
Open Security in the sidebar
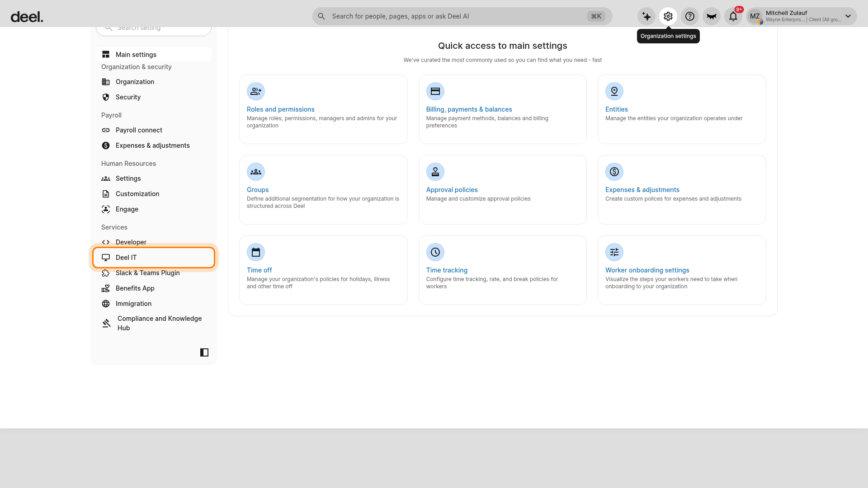click(154, 97)
